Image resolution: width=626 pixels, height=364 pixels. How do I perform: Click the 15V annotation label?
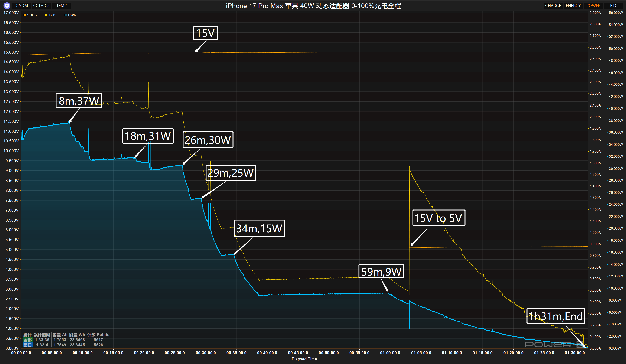click(x=205, y=33)
